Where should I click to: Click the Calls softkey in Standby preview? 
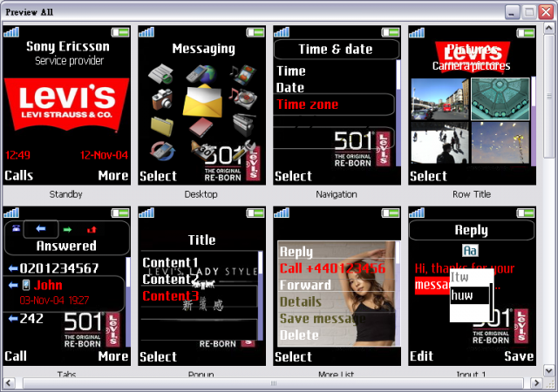[19, 175]
